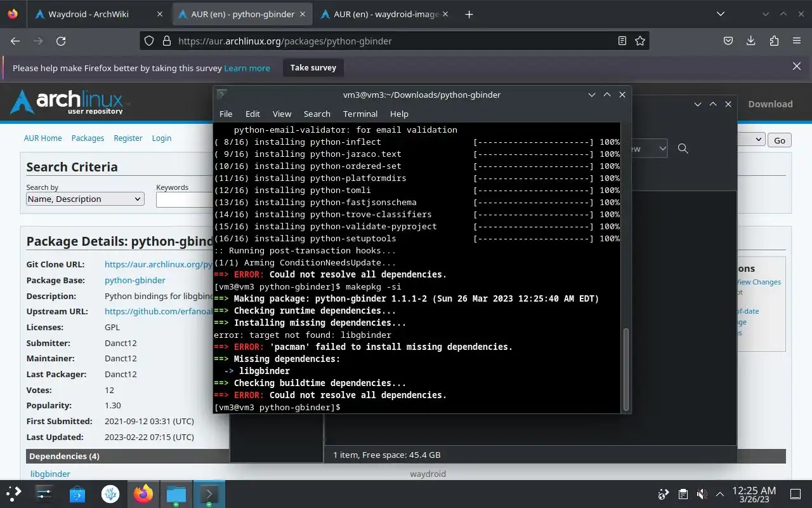Open a new Firefox tab
The image size is (812, 508).
[x=469, y=14]
